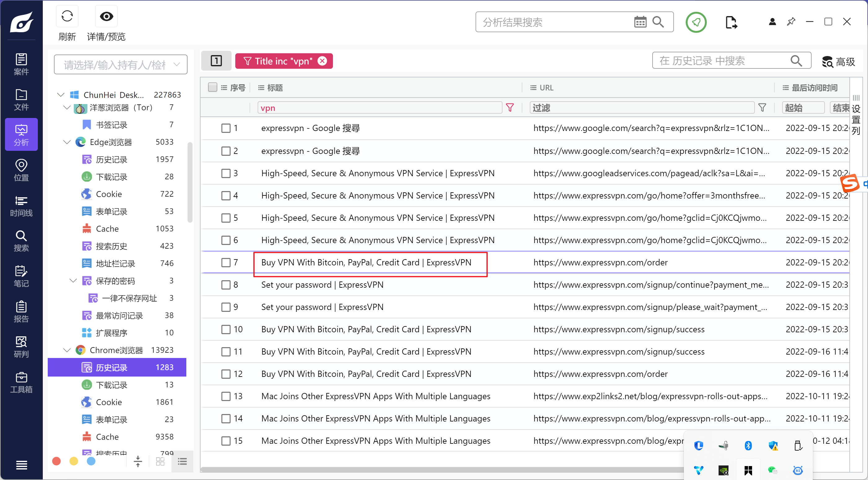Image resolution: width=868 pixels, height=480 pixels.
Task: Check row 1 expressvpn Google checkbox
Action: click(x=226, y=128)
